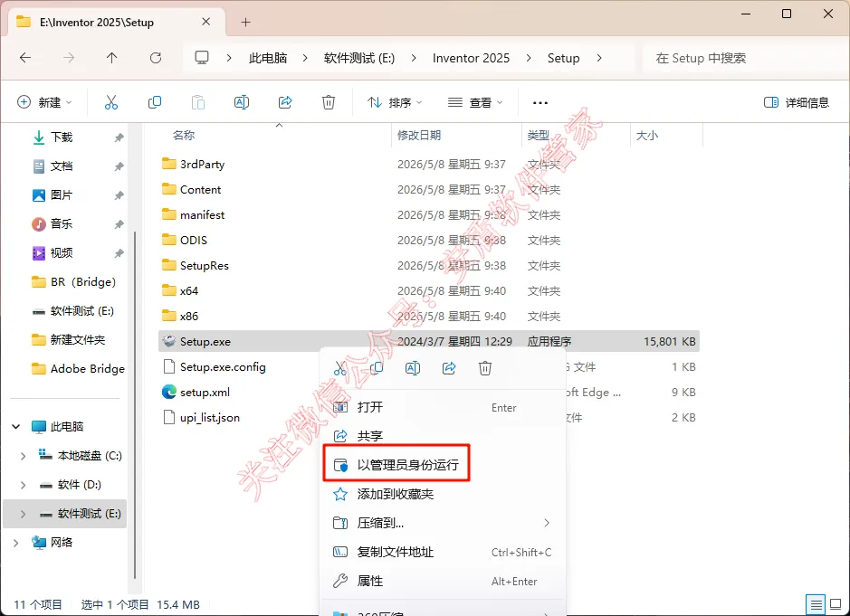Toggle the Details pane (详细信息)
The height and width of the screenshot is (616, 850).
point(797,102)
